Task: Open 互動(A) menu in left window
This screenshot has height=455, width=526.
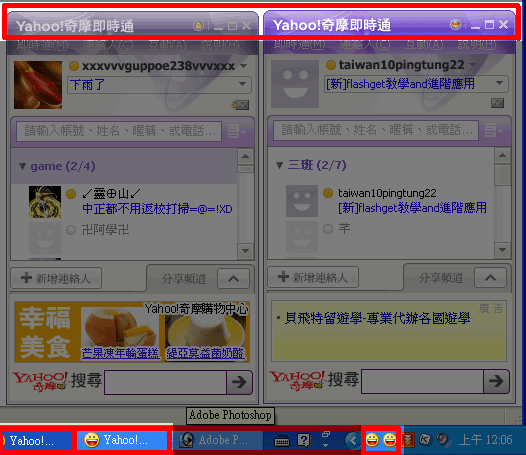Action: pyautogui.click(x=167, y=45)
